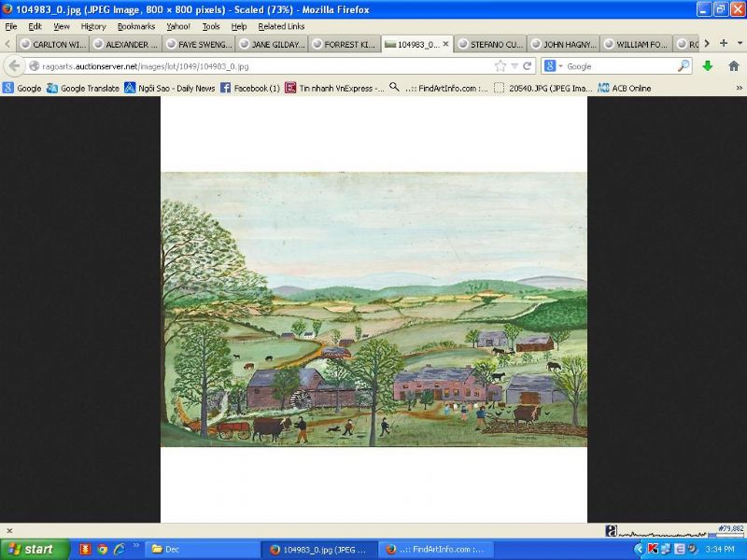Viewport: 747px width, 560px height.
Task: Open the Bookmarks menu
Action: (135, 26)
